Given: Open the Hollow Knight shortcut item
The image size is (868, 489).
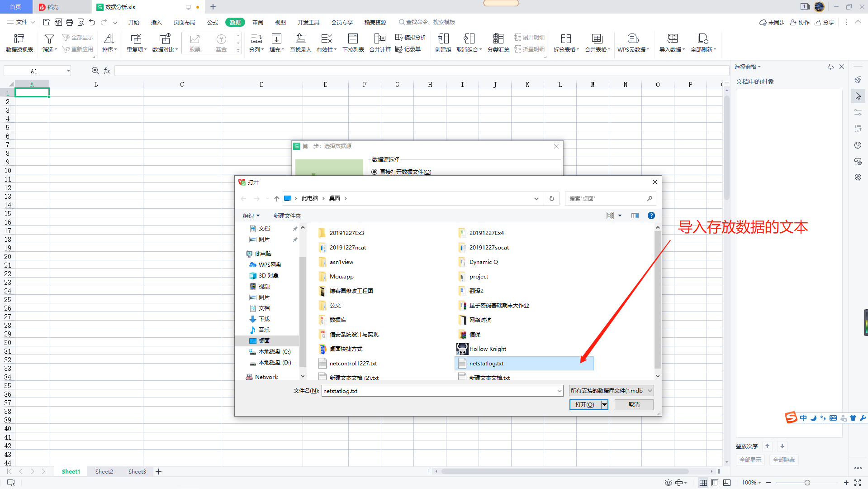Looking at the screenshot, I should pos(482,349).
